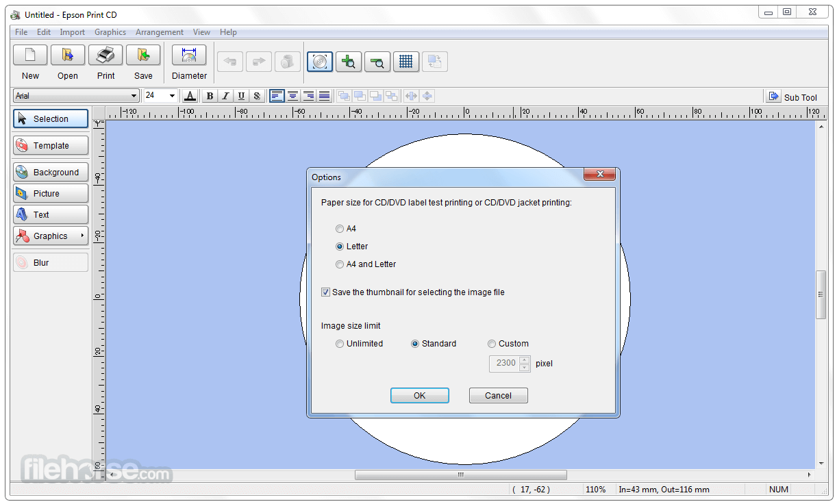Screen dimensions: 837x504
Task: Toggle underline text formatting
Action: coord(241,96)
